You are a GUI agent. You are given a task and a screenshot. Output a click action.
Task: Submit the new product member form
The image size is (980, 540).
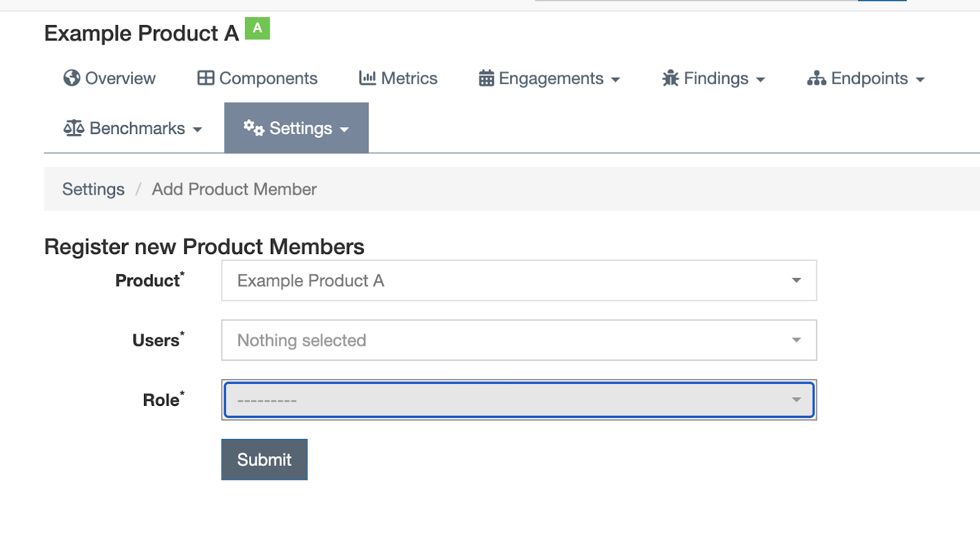pos(264,460)
